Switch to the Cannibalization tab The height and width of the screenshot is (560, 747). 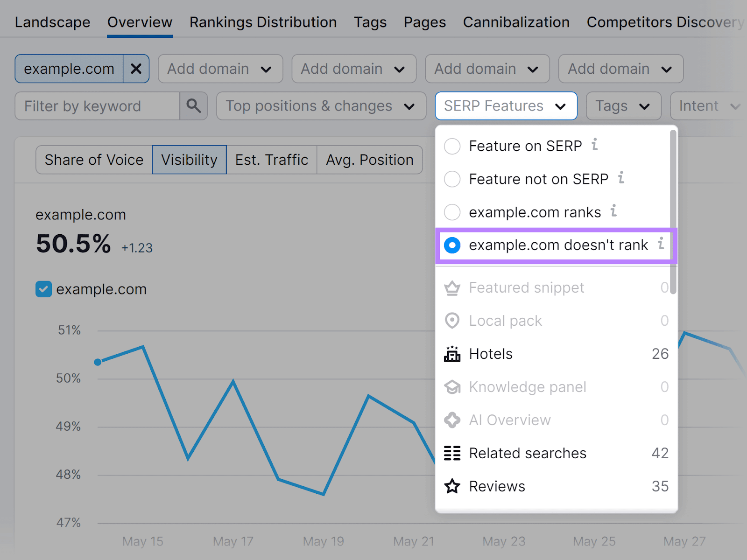tap(515, 22)
